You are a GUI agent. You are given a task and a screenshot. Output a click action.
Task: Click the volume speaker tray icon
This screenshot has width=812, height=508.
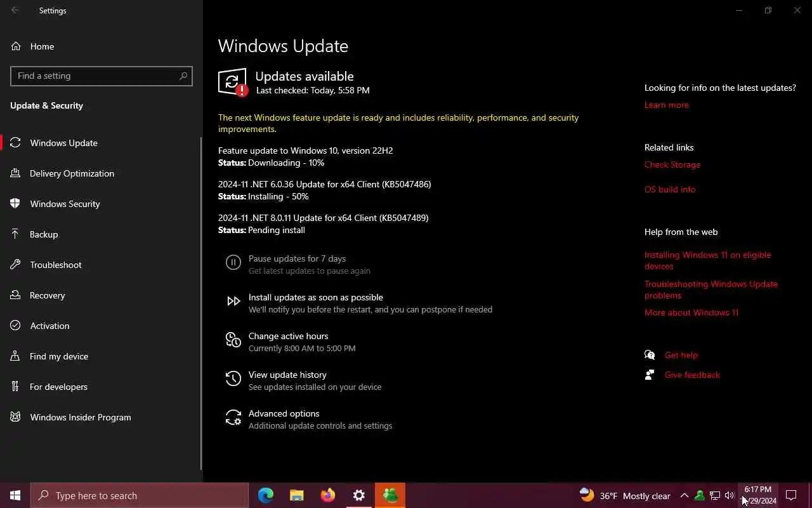coord(730,495)
